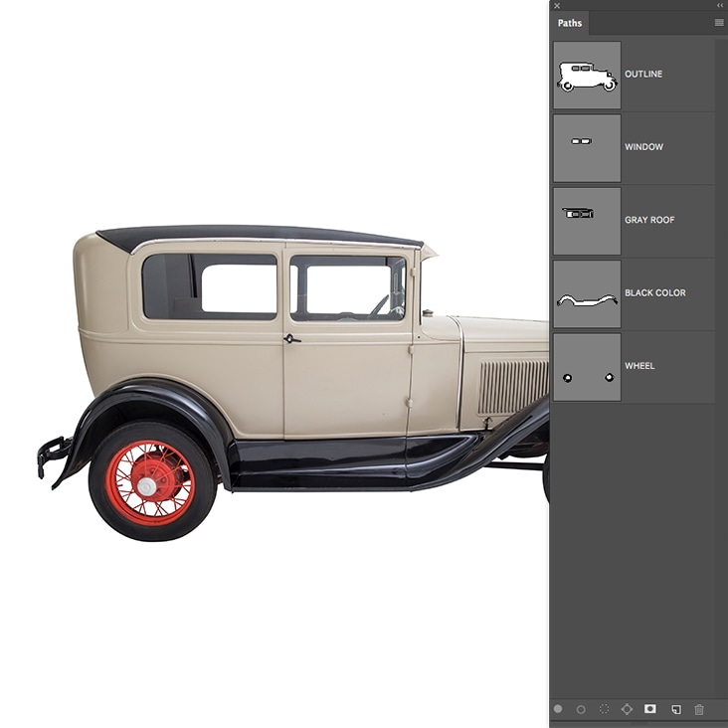Viewport: 728px width, 728px height.
Task: Select the path named OUTLINE
Action: pyautogui.click(x=643, y=75)
